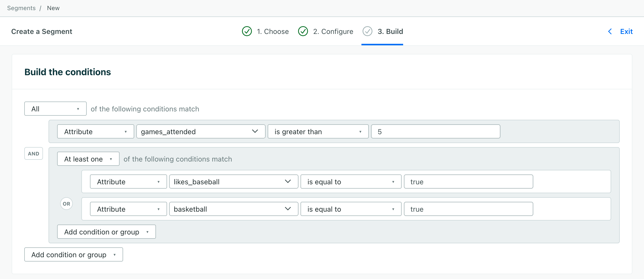644x279 pixels.
Task: Go to the 2. Configure step
Action: click(333, 31)
